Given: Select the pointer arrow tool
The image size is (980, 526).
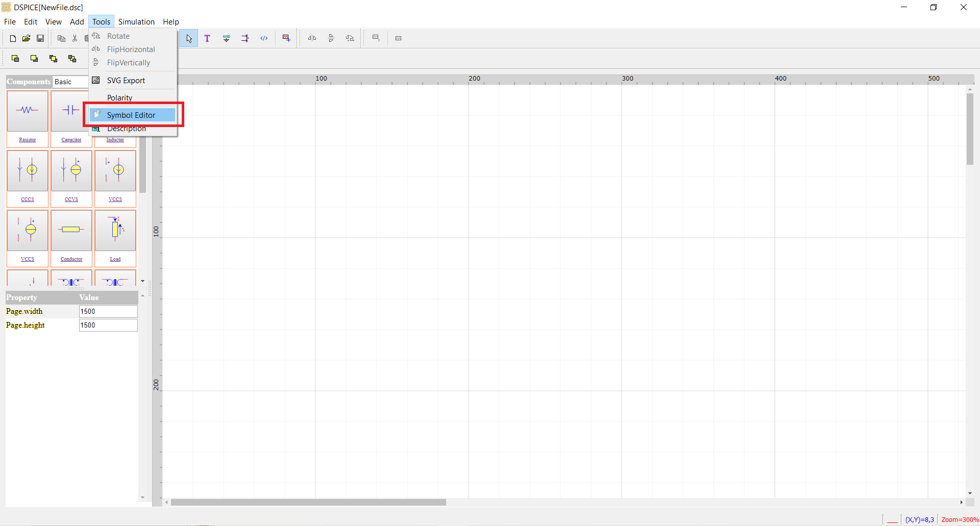Looking at the screenshot, I should click(189, 38).
